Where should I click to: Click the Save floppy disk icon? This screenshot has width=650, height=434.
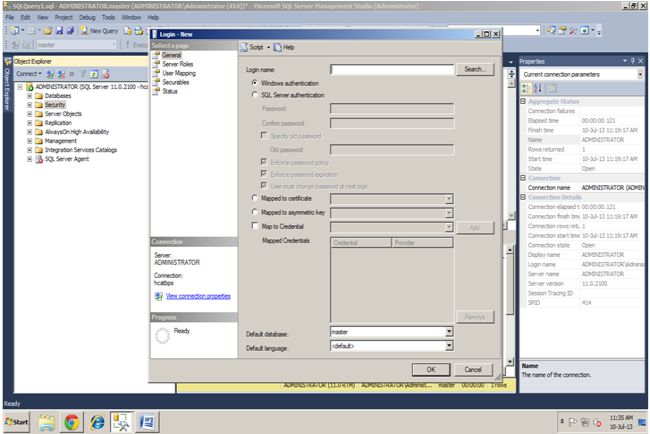pos(59,31)
